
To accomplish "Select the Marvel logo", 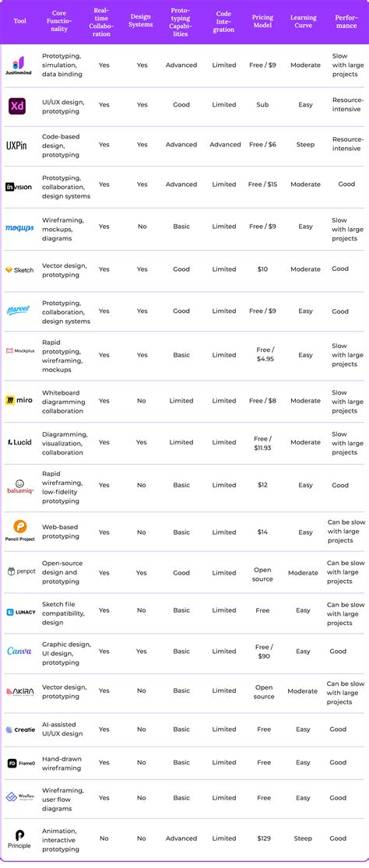I will point(18,310).
